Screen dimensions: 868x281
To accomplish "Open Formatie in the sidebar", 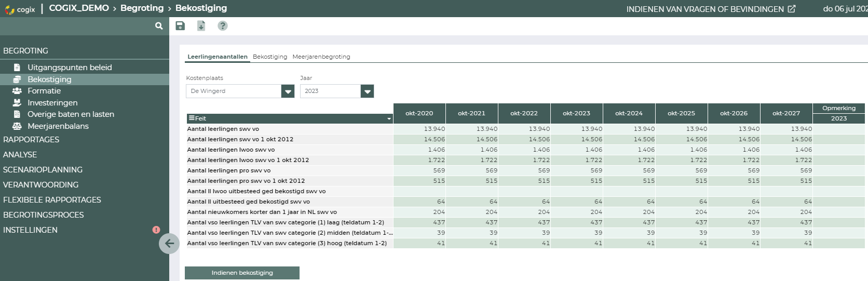I will click(44, 91).
